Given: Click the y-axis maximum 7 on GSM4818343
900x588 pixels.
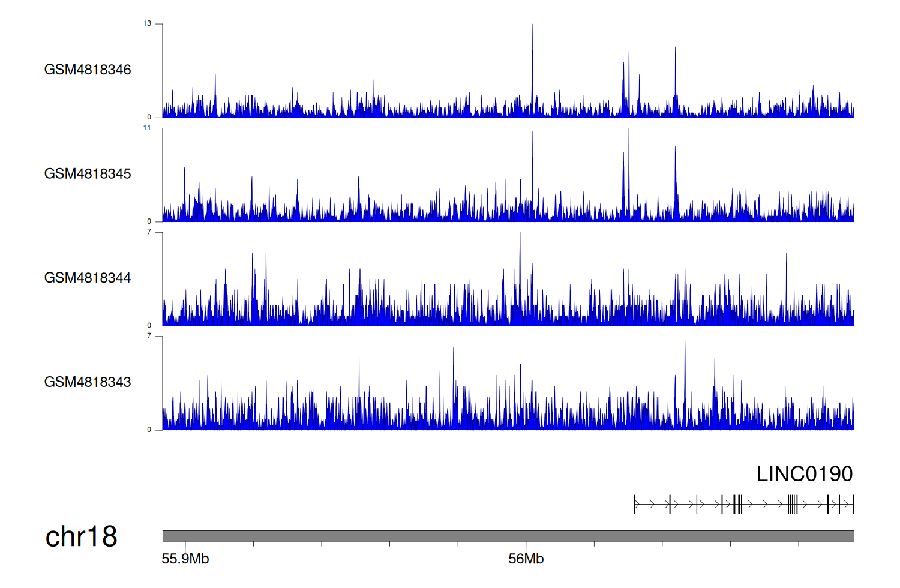Looking at the screenshot, I should click(149, 336).
